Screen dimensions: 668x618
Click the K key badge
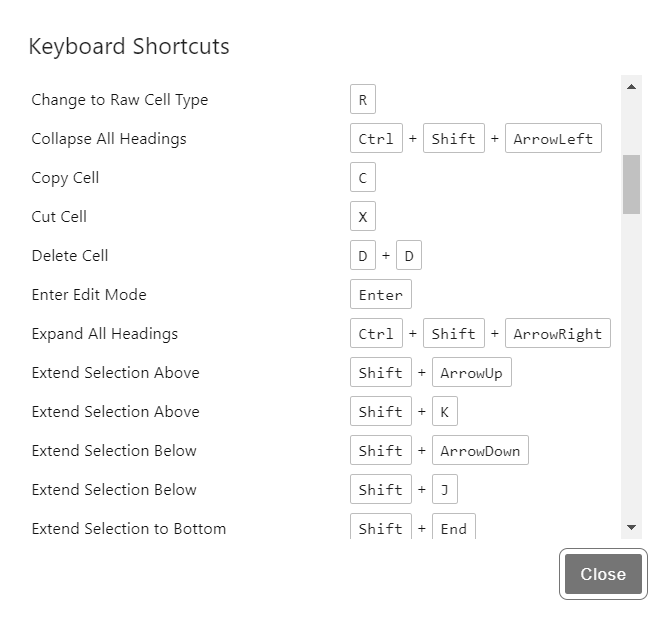click(444, 412)
